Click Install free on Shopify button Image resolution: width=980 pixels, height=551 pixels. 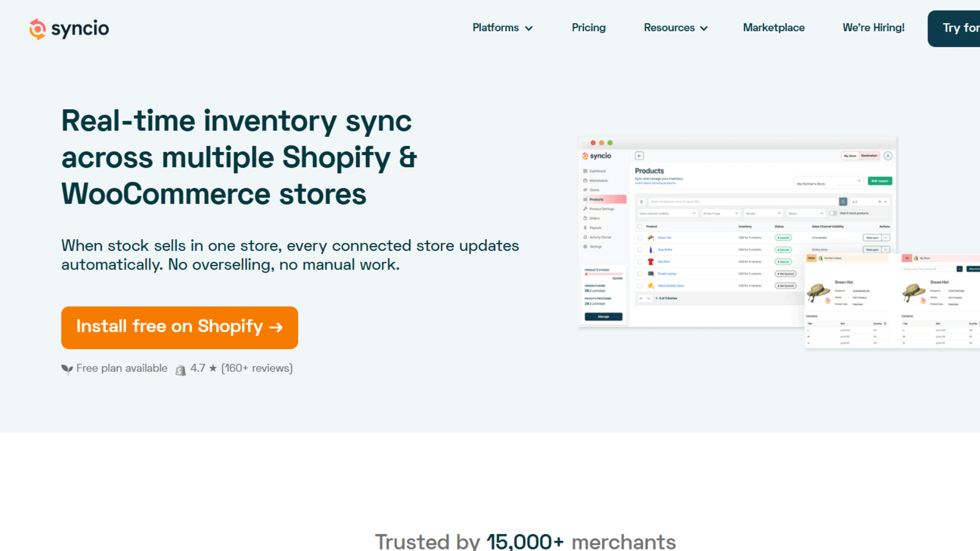180,328
